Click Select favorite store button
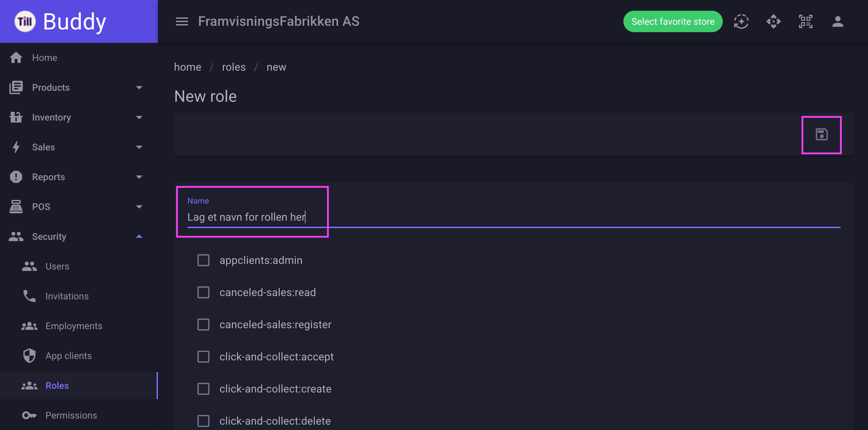 coord(673,21)
